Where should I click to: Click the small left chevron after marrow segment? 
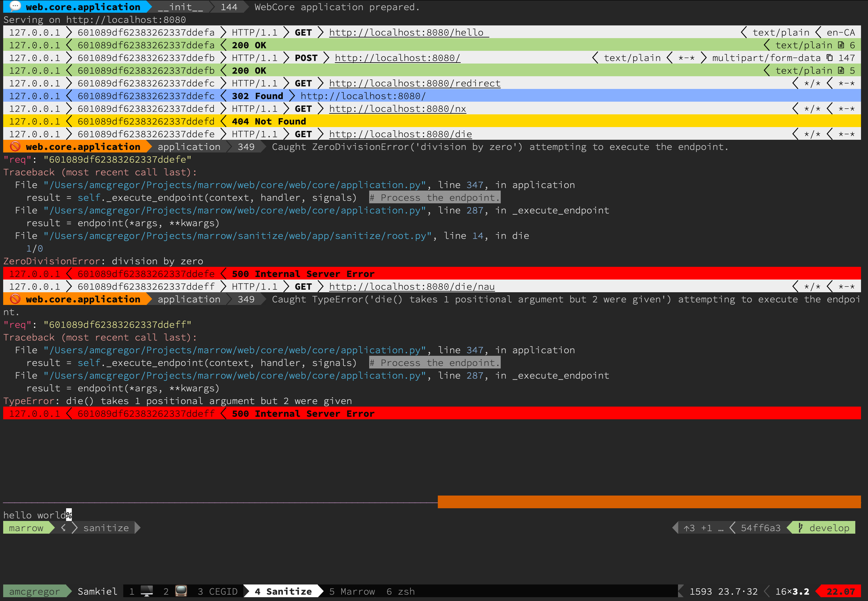coord(63,528)
